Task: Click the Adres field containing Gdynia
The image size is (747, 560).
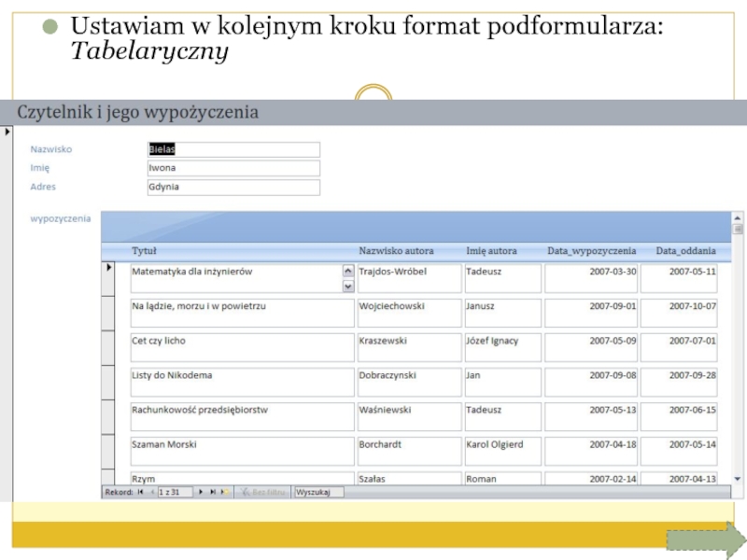Action: click(x=233, y=187)
